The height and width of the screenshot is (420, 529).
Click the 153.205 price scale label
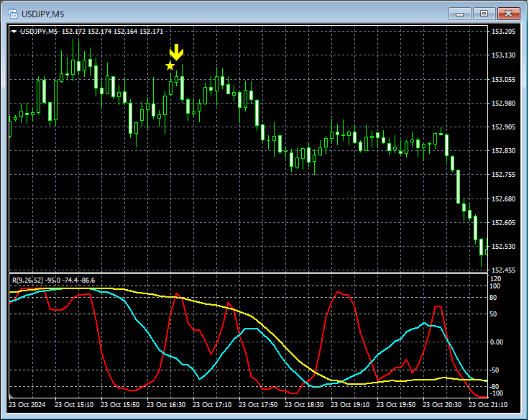tap(503, 32)
